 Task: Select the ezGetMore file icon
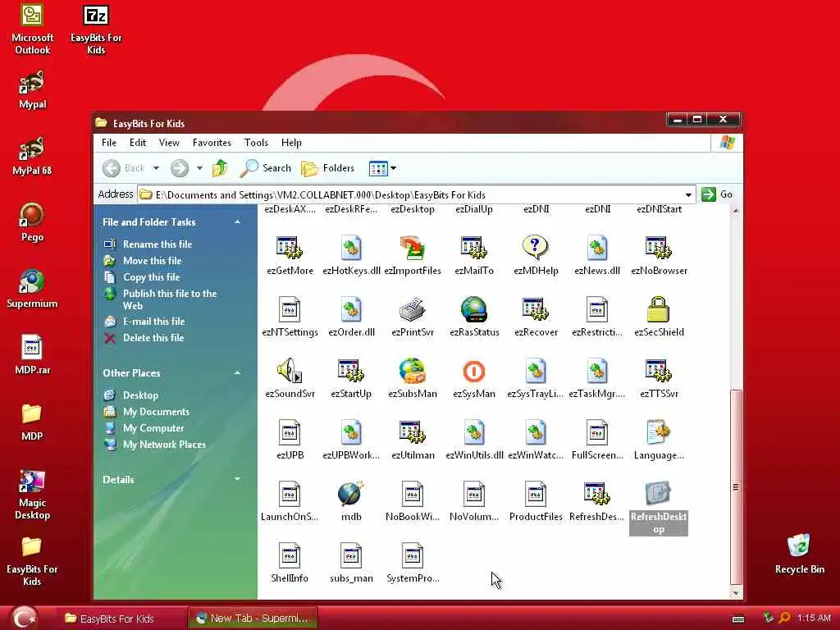pyautogui.click(x=290, y=249)
